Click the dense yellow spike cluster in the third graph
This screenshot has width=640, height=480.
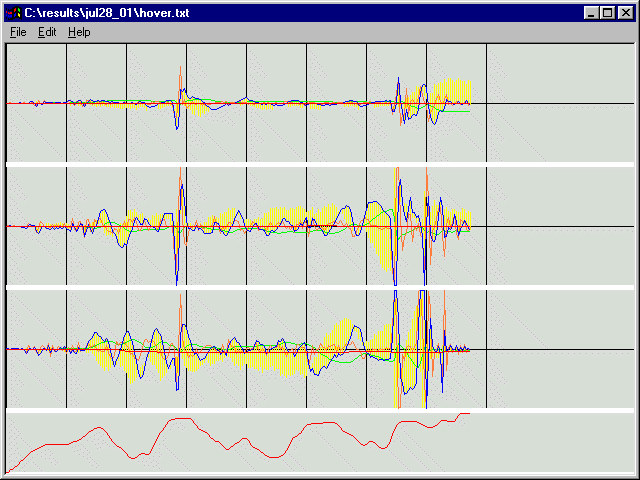coord(408,350)
